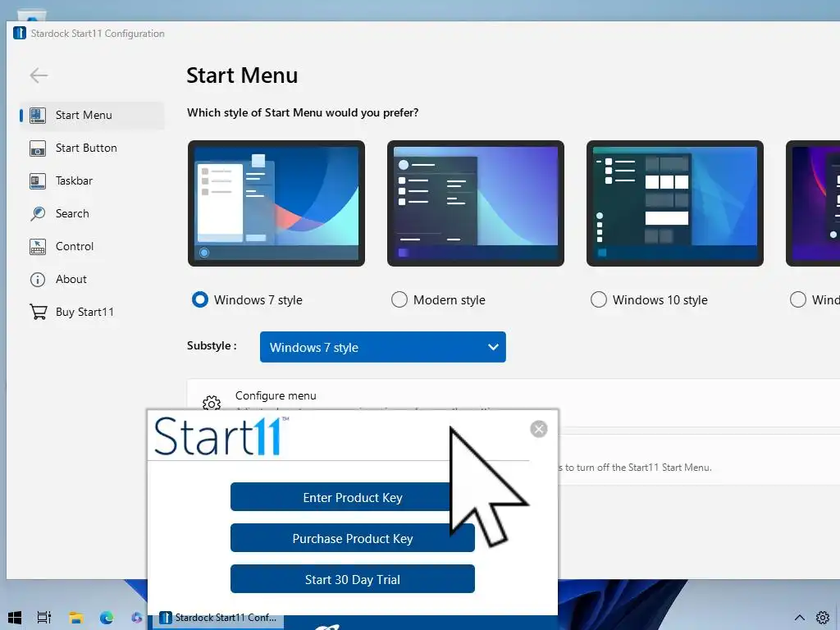Click the Copilot icon on the taskbar
Screen dimensions: 840x630
click(x=137, y=618)
